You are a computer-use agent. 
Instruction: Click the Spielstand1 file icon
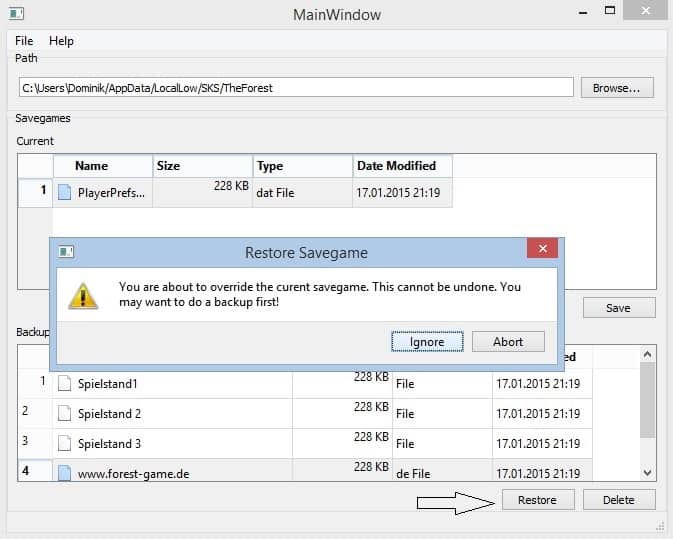tap(65, 382)
